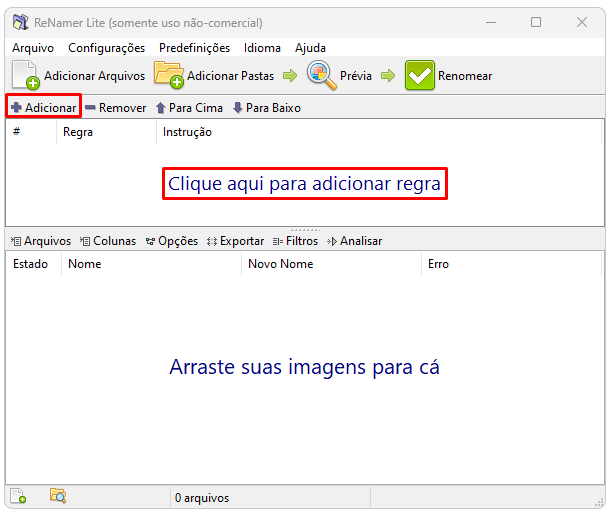
Task: Maximize the ReNamer Lite window
Action: (536, 22)
